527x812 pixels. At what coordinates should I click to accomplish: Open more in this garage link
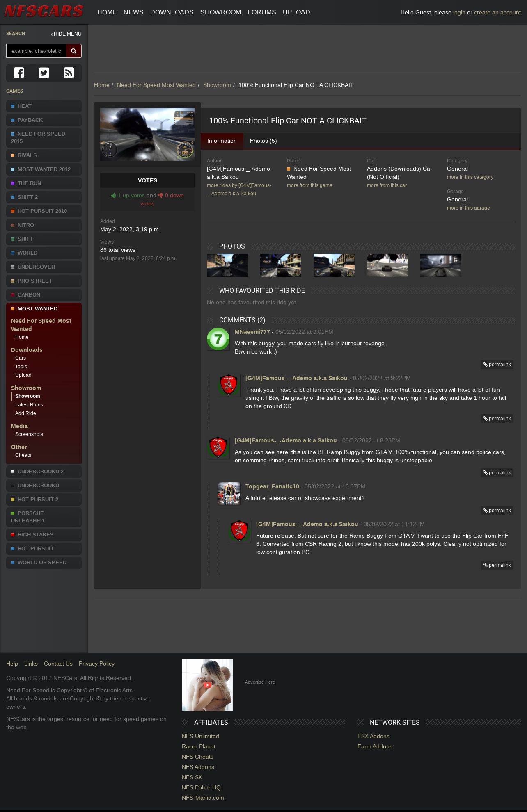(x=468, y=208)
